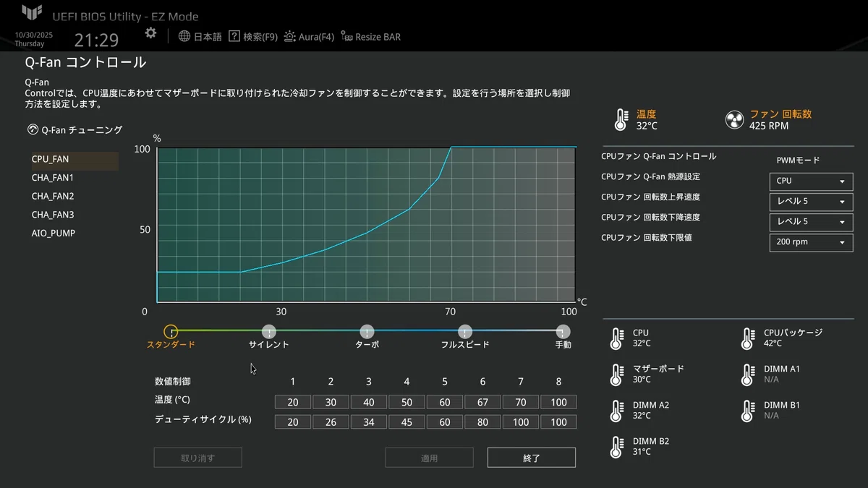Select the 手動 manual fan profile
868x488 pixels.
(x=563, y=332)
